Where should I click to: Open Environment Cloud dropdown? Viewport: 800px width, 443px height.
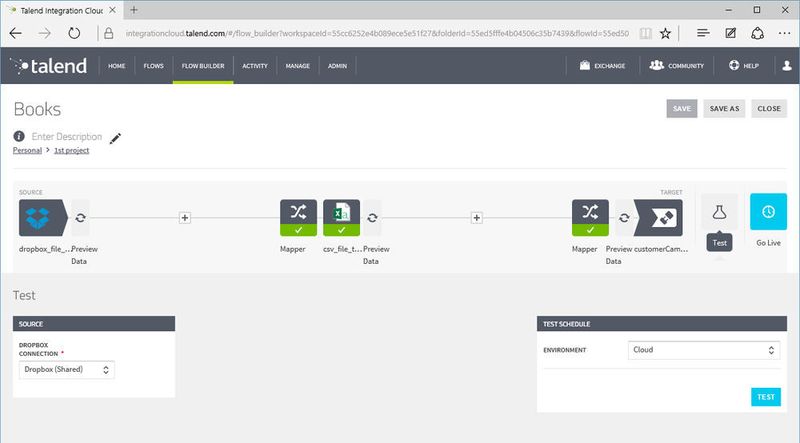click(704, 350)
